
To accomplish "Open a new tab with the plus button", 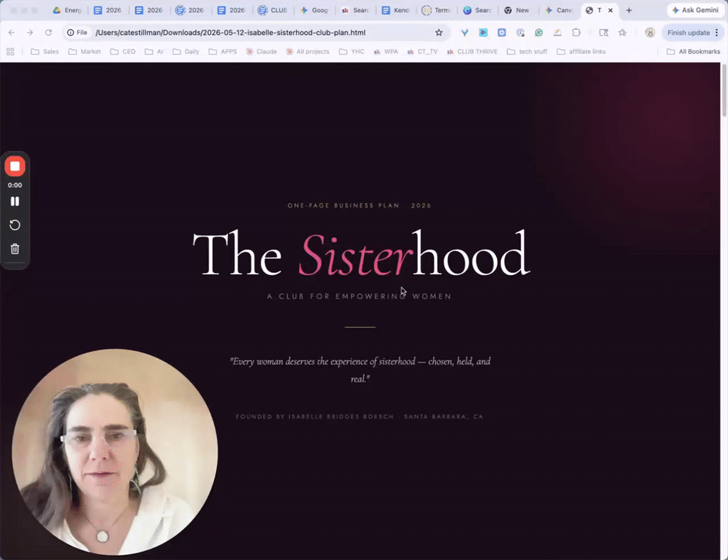I will click(629, 10).
